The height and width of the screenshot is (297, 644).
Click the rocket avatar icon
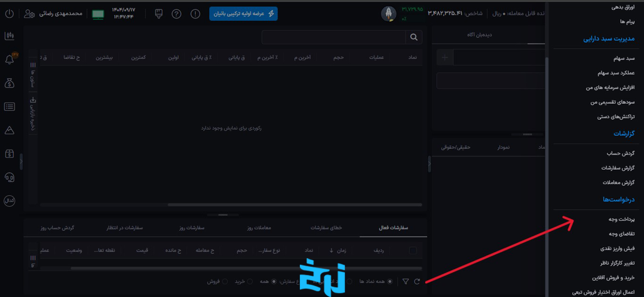[x=389, y=14]
